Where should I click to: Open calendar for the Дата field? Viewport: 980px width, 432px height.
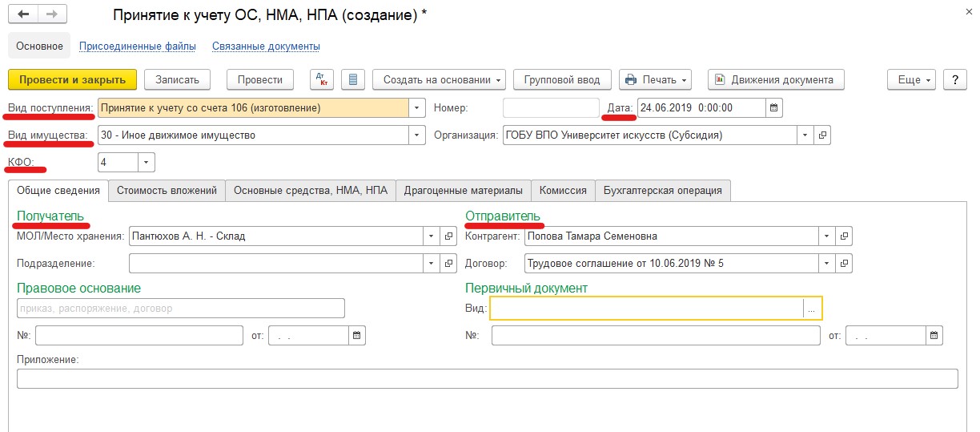774,107
